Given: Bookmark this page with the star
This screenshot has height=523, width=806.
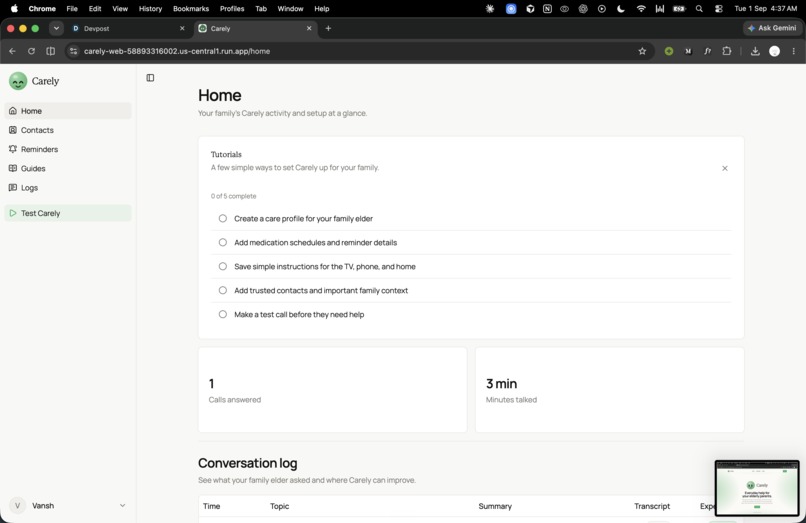Looking at the screenshot, I should tap(642, 51).
